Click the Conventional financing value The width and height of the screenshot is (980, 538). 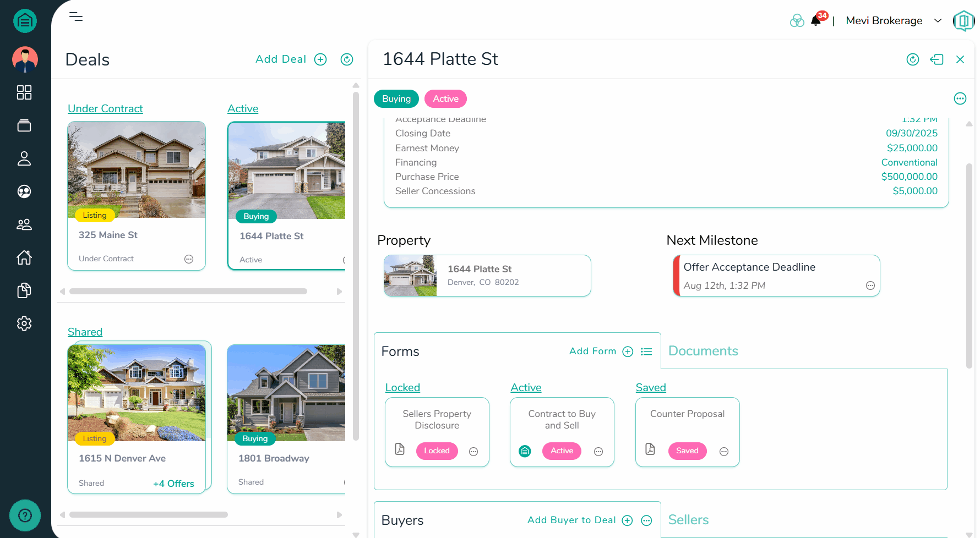point(909,162)
